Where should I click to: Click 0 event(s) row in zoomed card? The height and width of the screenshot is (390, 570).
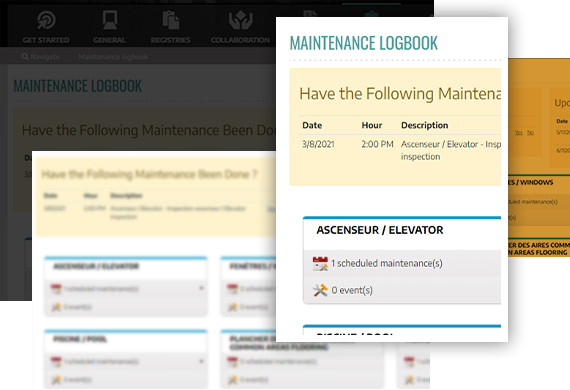pyautogui.click(x=402, y=290)
